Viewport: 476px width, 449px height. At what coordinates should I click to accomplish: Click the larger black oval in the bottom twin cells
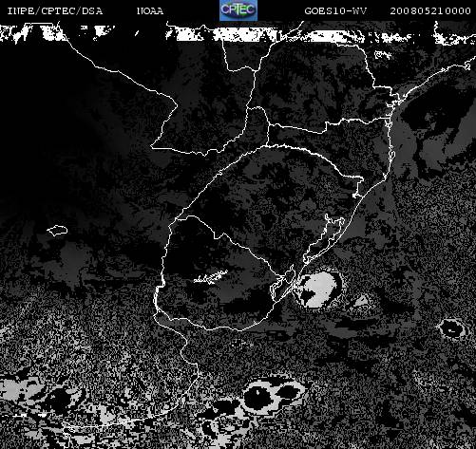pyautogui.click(x=259, y=396)
